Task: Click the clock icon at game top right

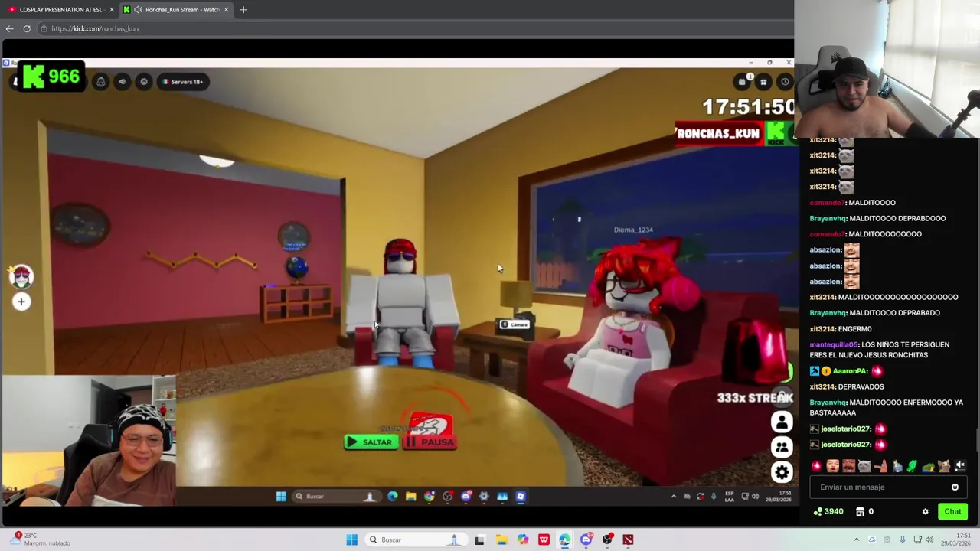Action: tap(785, 82)
